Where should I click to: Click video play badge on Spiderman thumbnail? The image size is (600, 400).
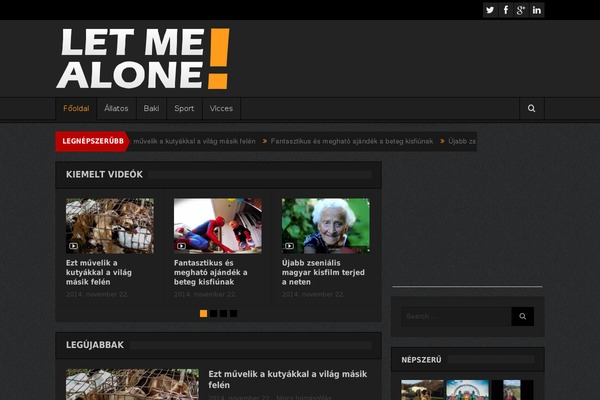point(181,246)
